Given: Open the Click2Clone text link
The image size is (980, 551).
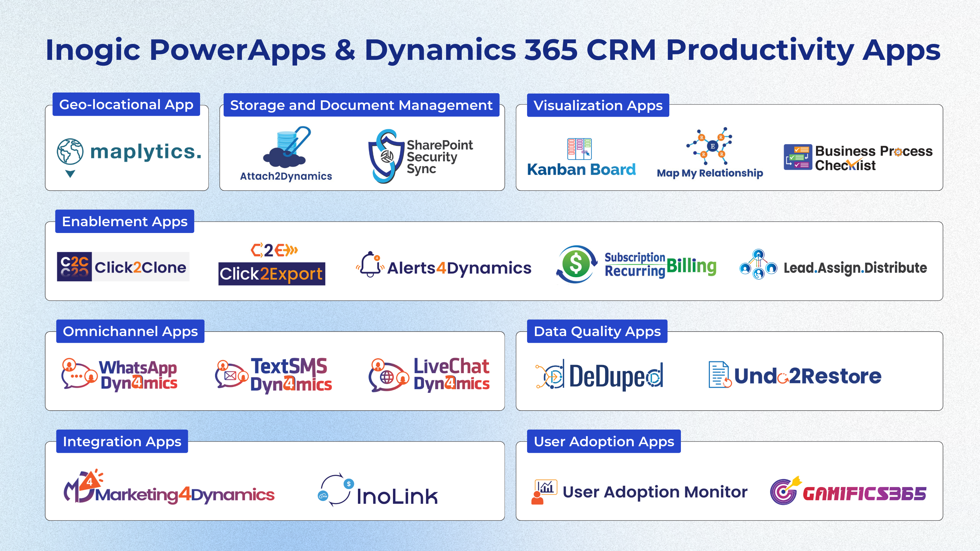Looking at the screenshot, I should pyautogui.click(x=141, y=267).
